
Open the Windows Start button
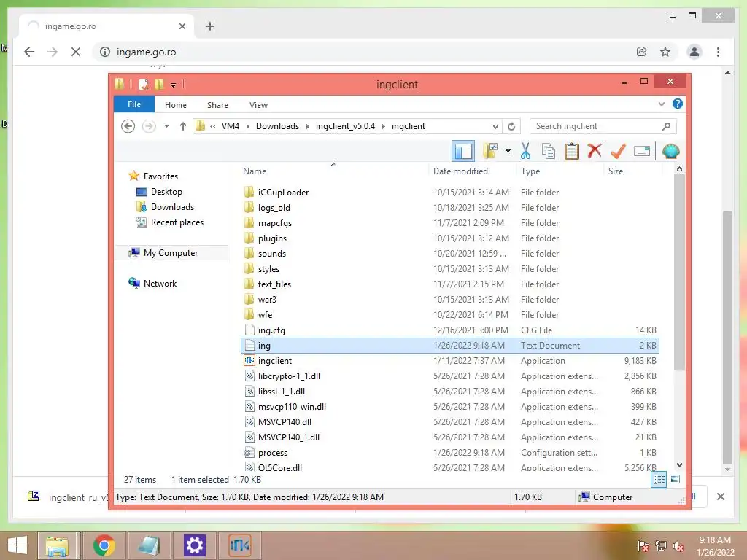(18, 545)
